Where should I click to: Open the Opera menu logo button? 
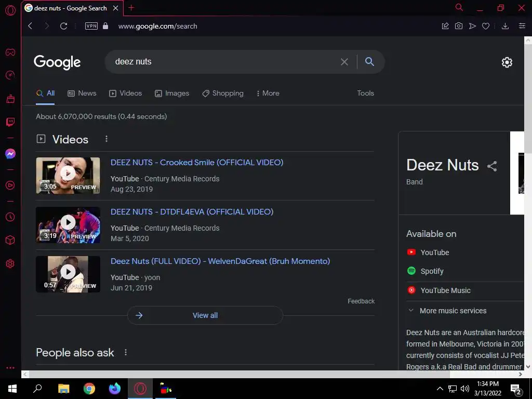coord(10,10)
